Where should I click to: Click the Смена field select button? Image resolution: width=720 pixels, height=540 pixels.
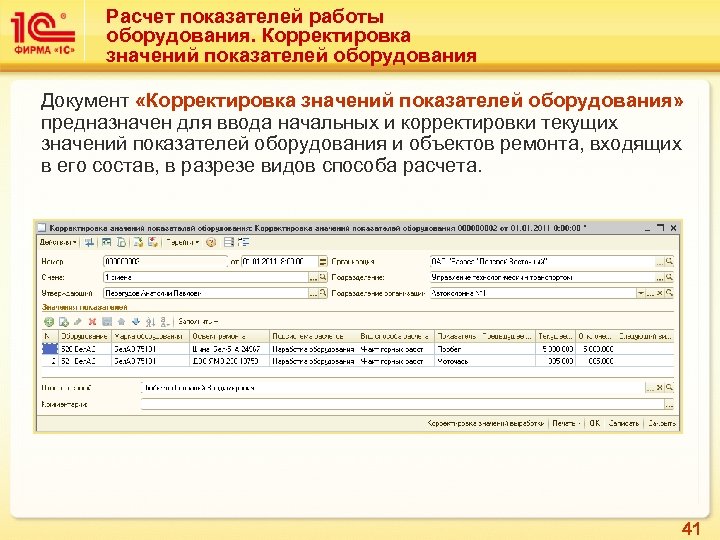click(x=313, y=277)
